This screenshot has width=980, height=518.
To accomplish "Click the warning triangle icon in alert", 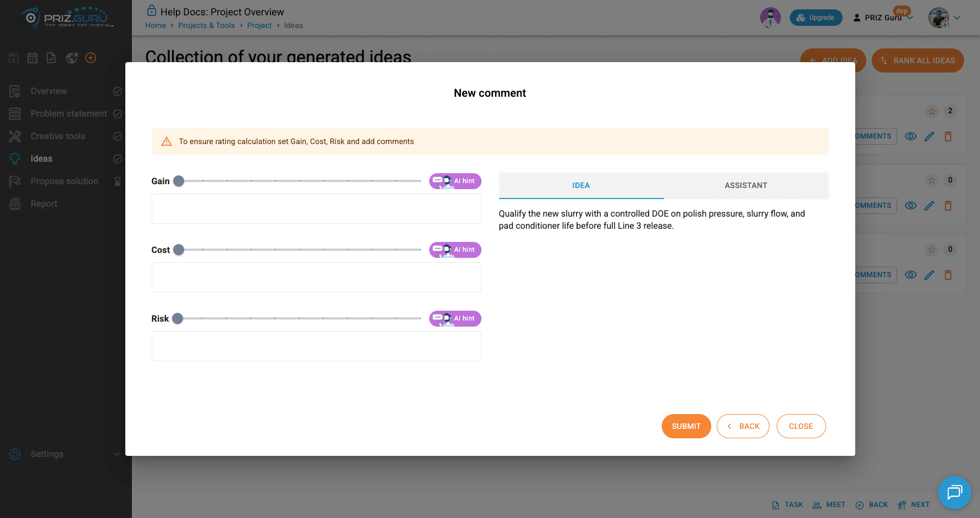I will pos(167,142).
